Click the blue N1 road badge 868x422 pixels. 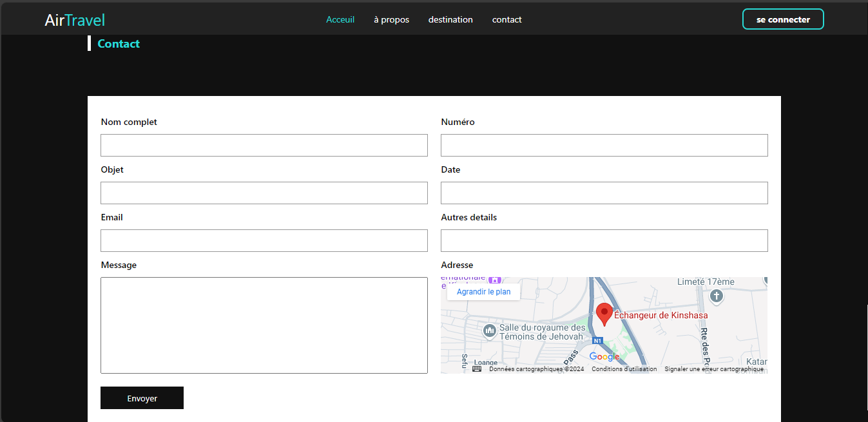[x=597, y=341]
